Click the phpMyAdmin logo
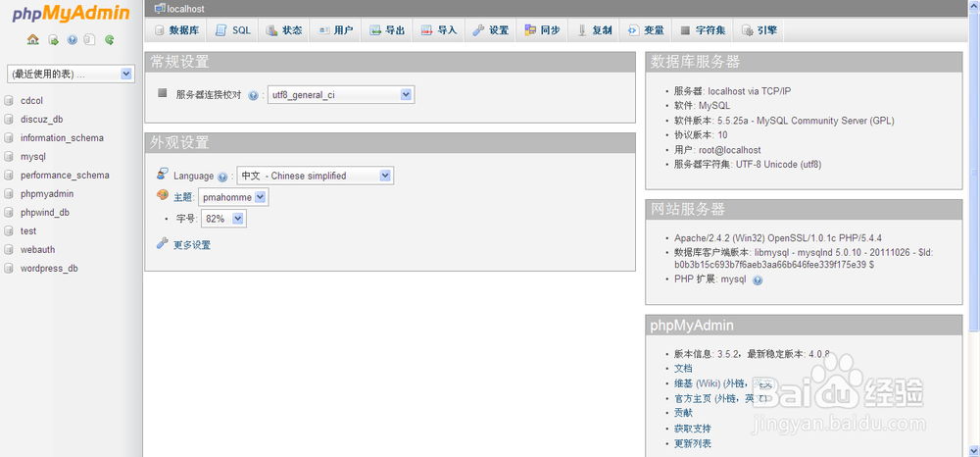The width and height of the screenshot is (980, 457). pyautogui.click(x=72, y=13)
